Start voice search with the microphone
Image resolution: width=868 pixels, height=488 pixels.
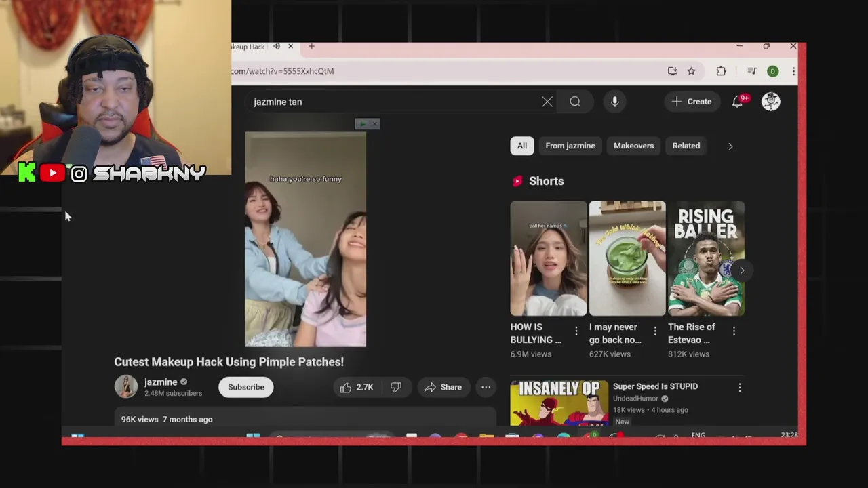point(614,102)
